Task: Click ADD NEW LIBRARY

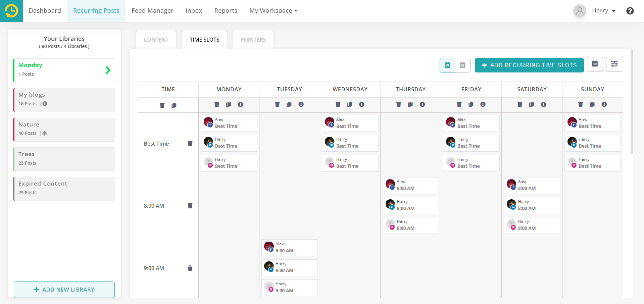Action: (64, 290)
